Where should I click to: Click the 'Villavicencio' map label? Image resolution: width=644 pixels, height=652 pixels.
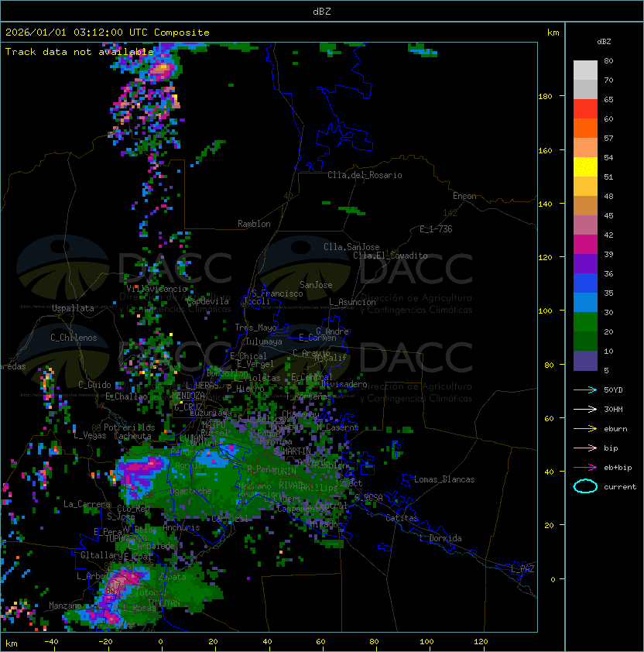point(156,289)
